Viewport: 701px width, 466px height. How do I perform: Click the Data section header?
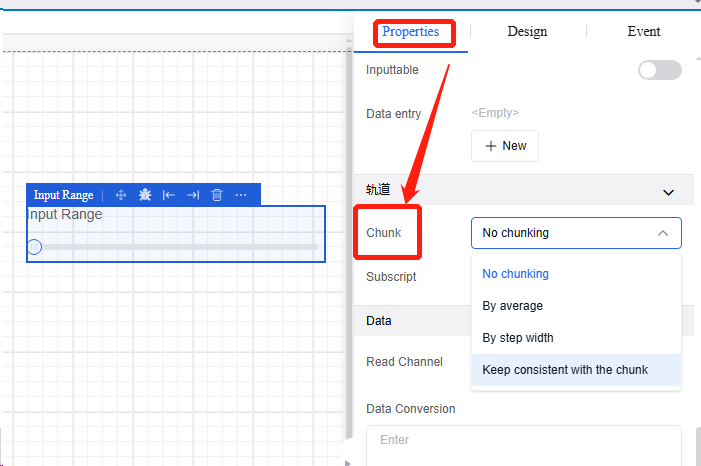click(x=524, y=321)
